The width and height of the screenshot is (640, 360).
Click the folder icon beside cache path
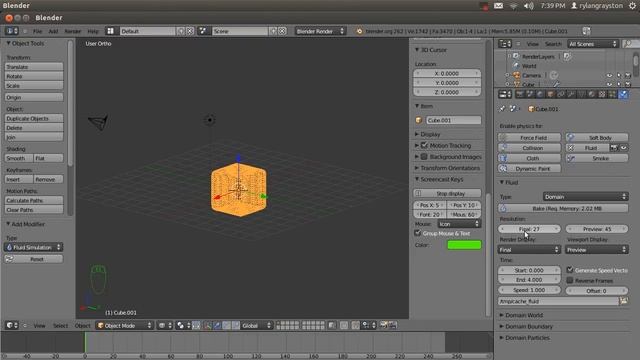624,301
